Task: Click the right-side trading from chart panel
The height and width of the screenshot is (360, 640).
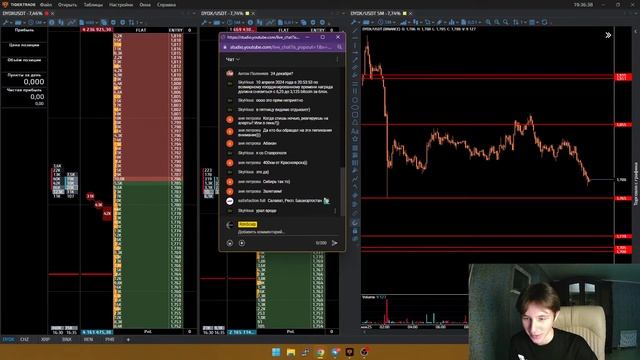Action: click(636, 184)
